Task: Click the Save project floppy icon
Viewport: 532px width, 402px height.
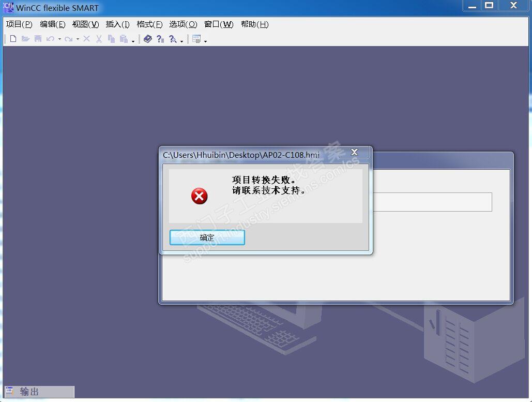Action: tap(38, 39)
